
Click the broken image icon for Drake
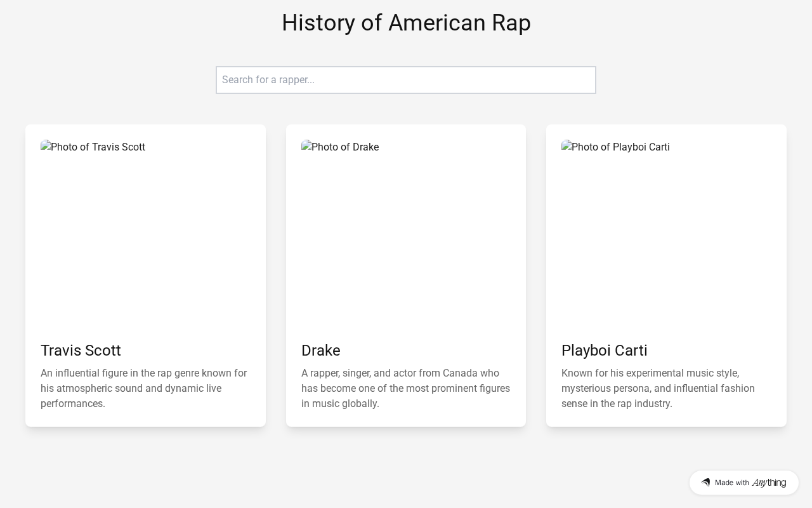point(306,147)
